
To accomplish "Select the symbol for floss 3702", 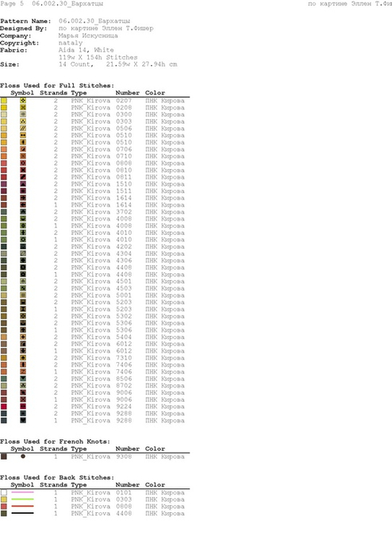I will pos(23,212).
